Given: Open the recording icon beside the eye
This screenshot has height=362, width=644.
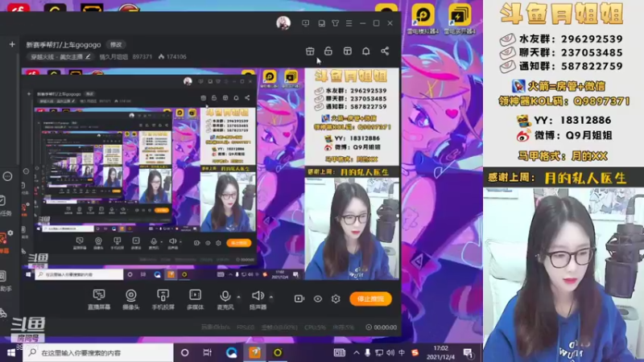Looking at the screenshot, I should (299, 298).
